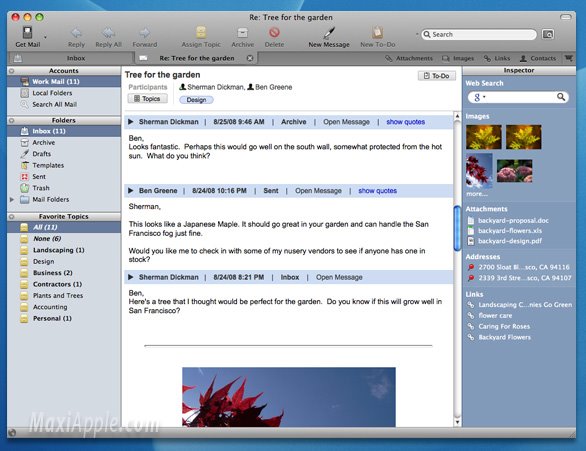Open the Attachments tab
Image resolution: width=586 pixels, height=451 pixels.
409,58
